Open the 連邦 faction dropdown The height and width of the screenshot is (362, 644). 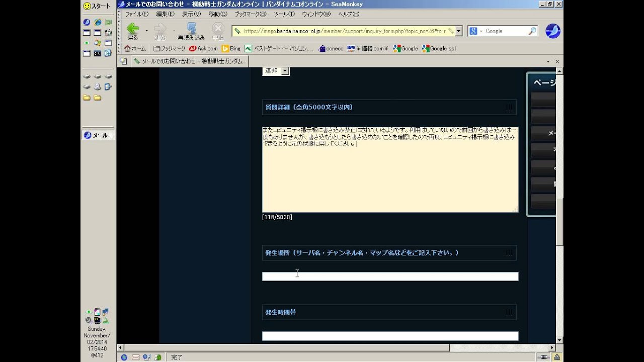tap(276, 71)
